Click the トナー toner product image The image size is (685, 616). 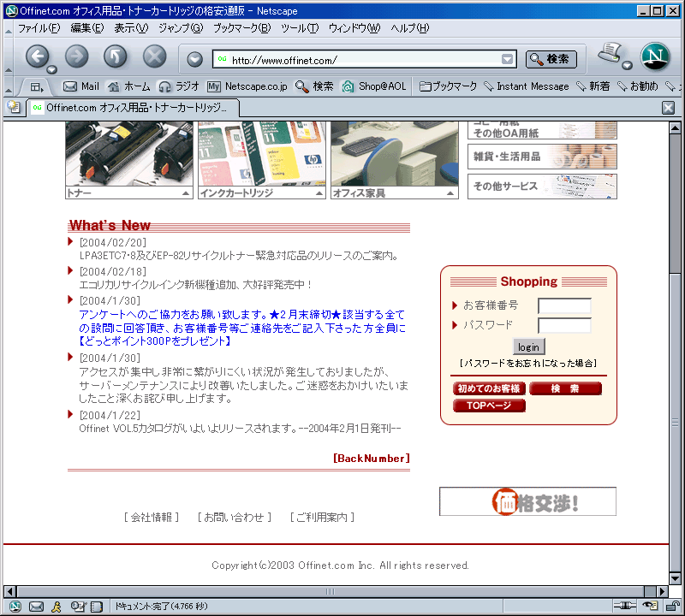pos(129,154)
